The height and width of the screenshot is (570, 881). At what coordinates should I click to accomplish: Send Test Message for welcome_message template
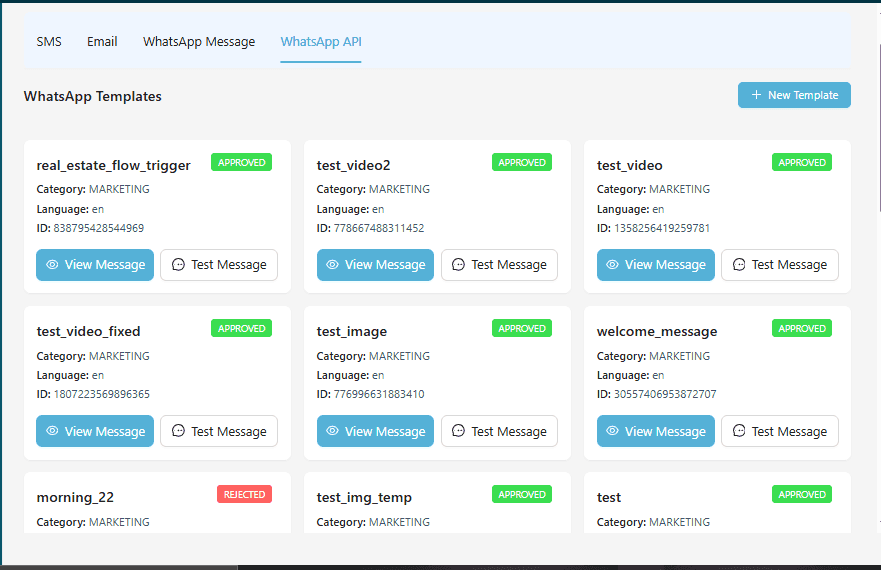coord(779,432)
